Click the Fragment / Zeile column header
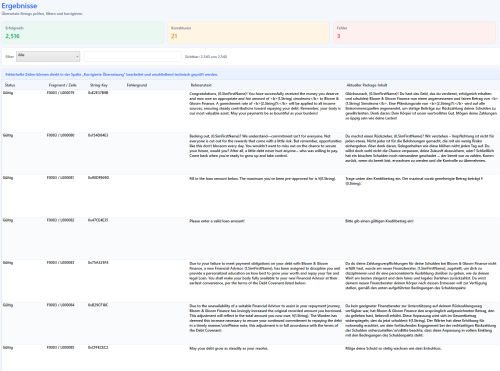 pos(62,85)
